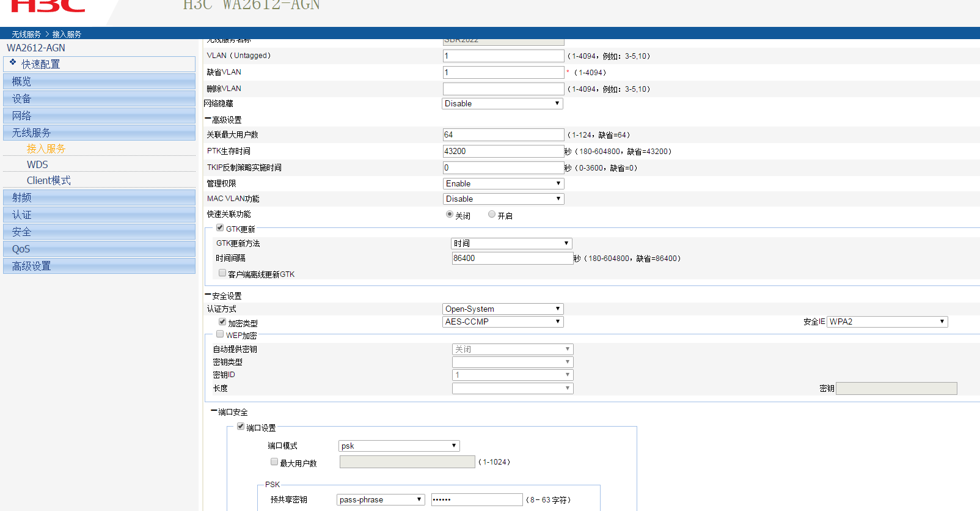This screenshot has width=980, height=511.
Task: Collapse the 端口安全 section
Action: (214, 411)
